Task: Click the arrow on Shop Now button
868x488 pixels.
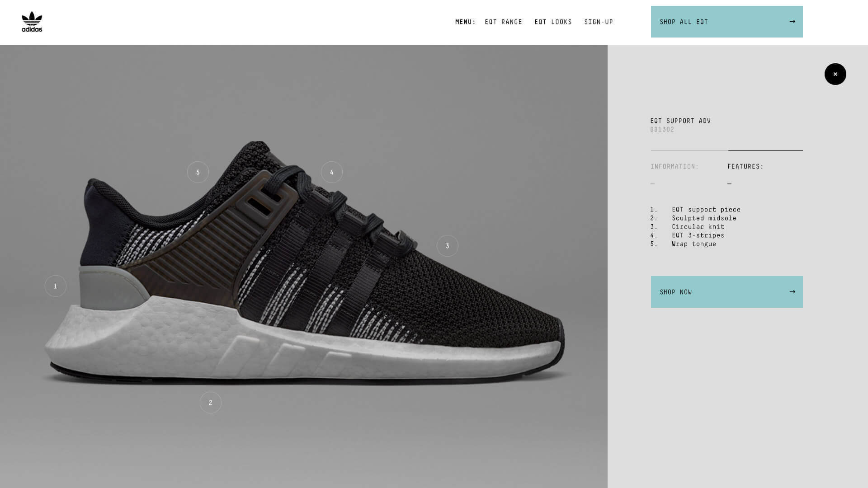Action: (x=792, y=292)
